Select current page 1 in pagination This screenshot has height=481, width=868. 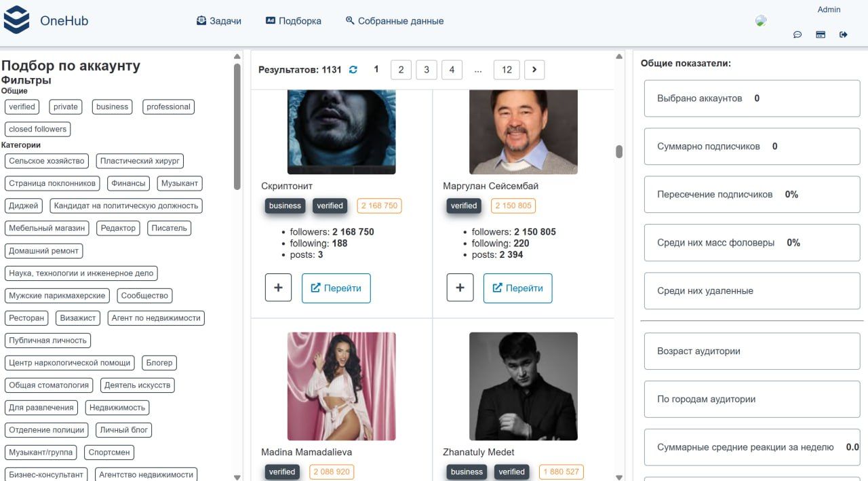pos(376,69)
